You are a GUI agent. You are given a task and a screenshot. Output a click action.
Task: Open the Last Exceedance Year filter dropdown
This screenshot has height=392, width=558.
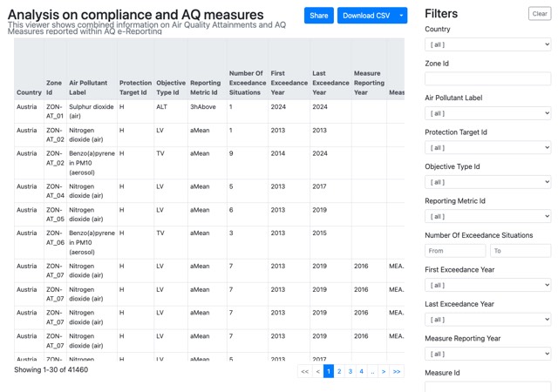487,320
